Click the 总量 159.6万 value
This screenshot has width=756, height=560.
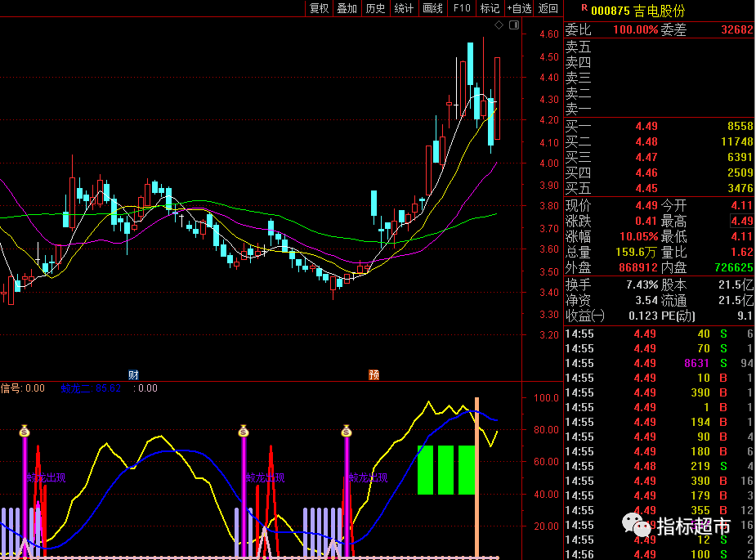coord(636,253)
